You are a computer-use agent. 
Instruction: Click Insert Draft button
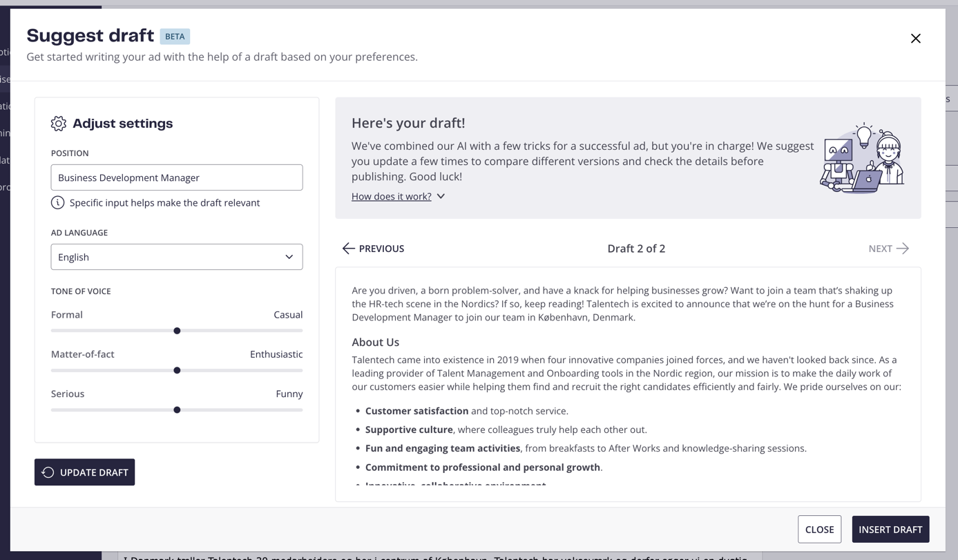(890, 530)
